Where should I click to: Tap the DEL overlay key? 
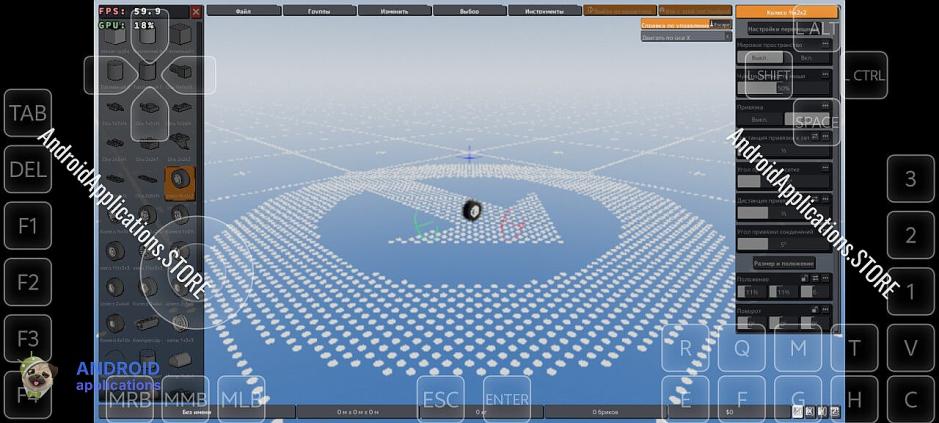pyautogui.click(x=28, y=170)
